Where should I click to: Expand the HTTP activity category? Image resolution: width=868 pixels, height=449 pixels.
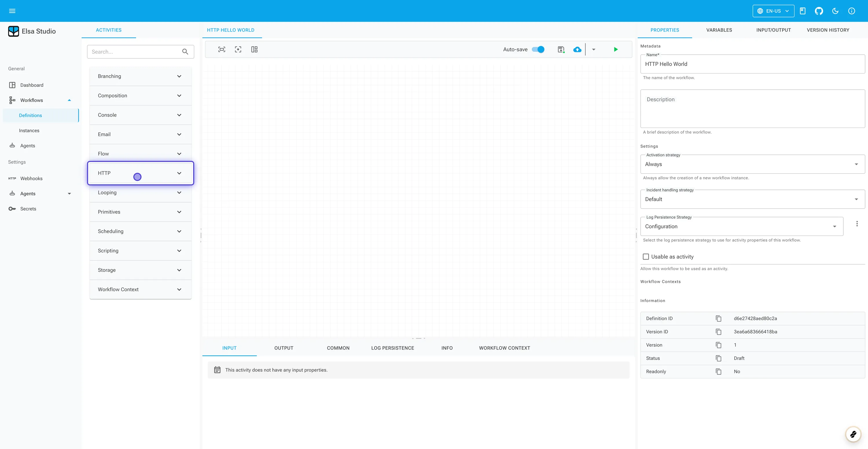tap(141, 173)
